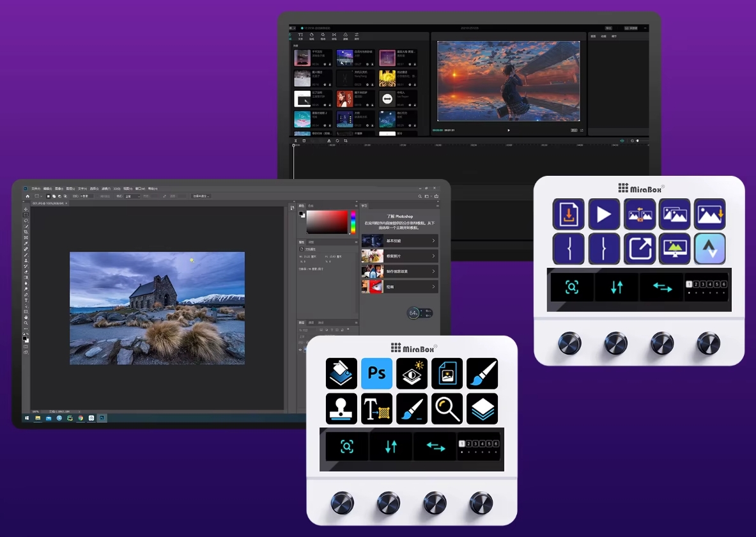Pick a hue on the rainbow color slider
The image size is (756, 537).
tap(353, 222)
